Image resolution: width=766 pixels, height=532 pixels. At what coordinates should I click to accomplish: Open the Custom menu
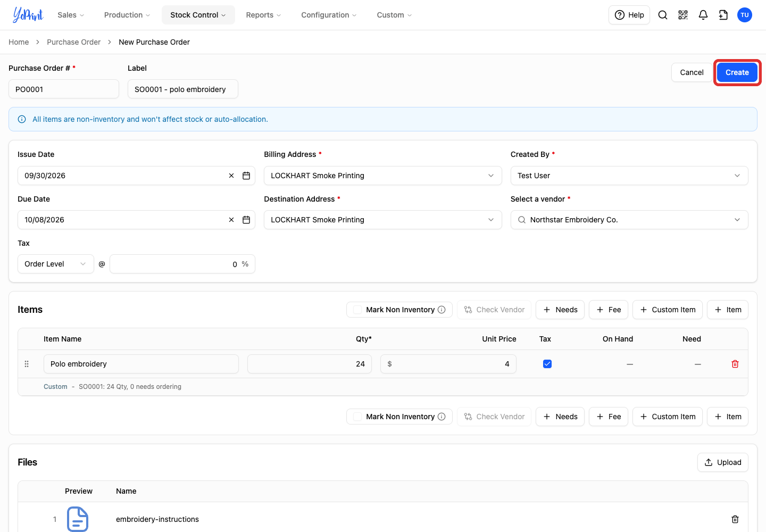point(394,15)
